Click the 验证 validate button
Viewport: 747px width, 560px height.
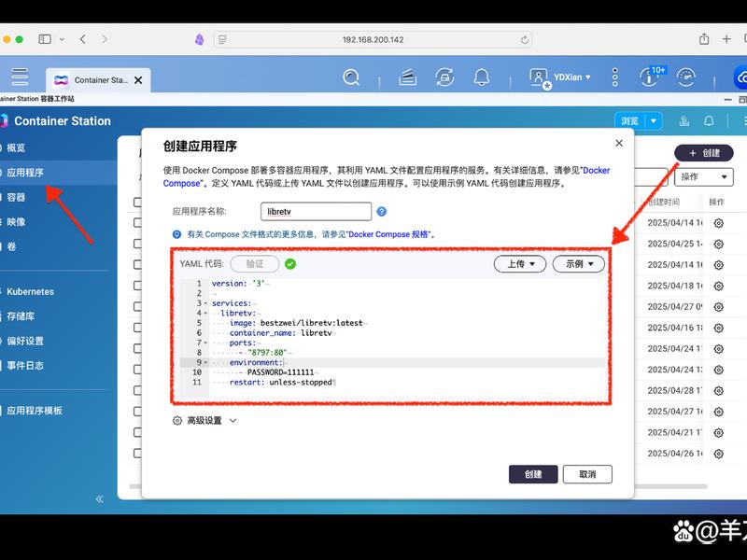[254, 264]
